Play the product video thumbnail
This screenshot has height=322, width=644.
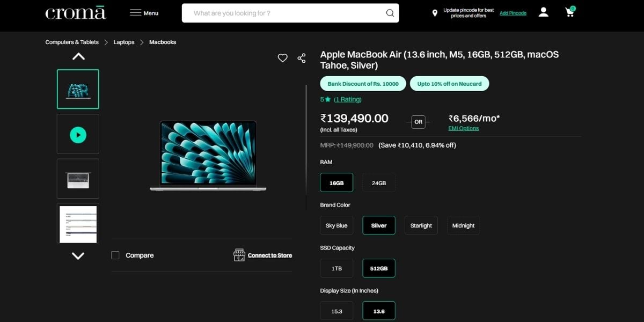tap(78, 134)
